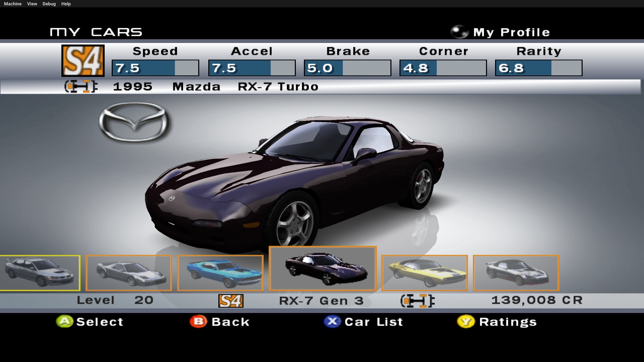
Task: Click drivetrain icon next to credits
Action: (418, 301)
